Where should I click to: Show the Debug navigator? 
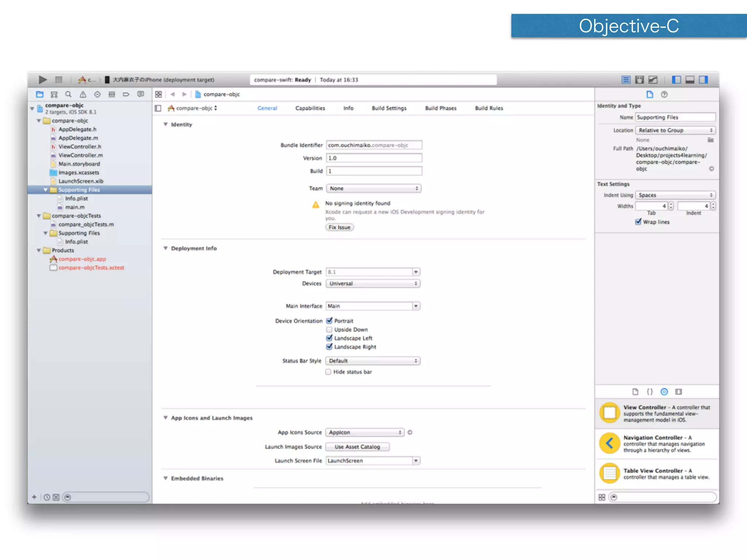pyautogui.click(x=112, y=94)
